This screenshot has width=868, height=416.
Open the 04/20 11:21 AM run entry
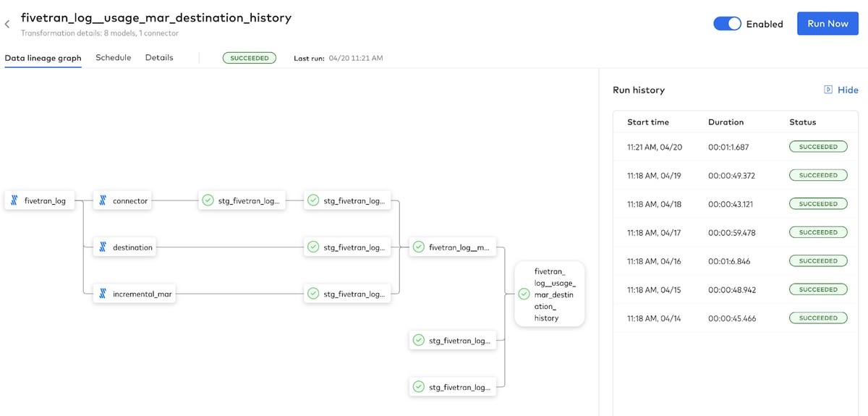(736, 147)
